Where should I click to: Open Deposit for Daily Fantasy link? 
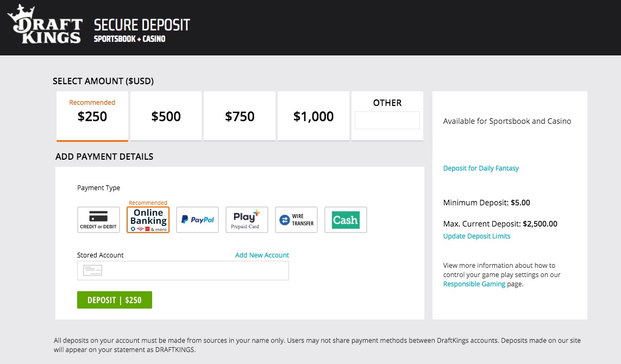point(481,168)
